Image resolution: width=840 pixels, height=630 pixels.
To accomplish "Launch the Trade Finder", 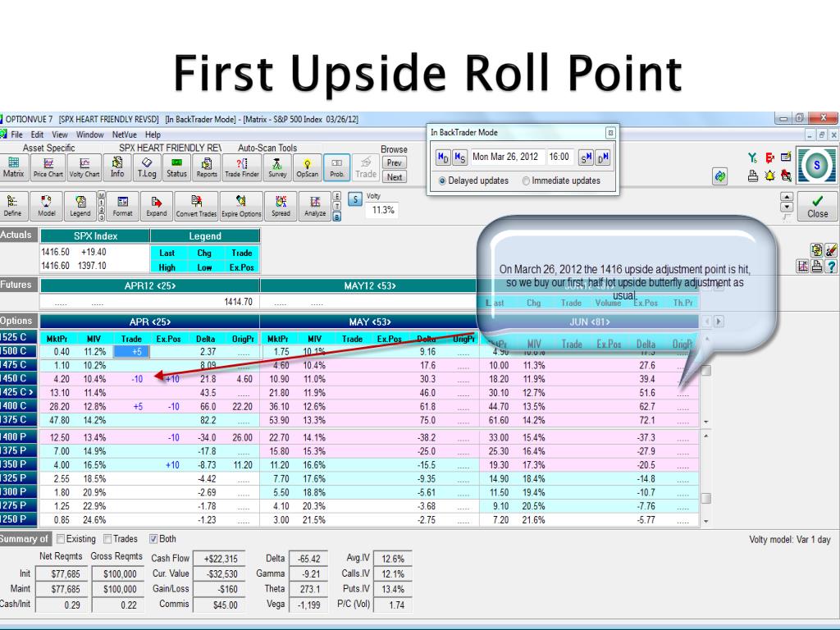I will click(242, 167).
